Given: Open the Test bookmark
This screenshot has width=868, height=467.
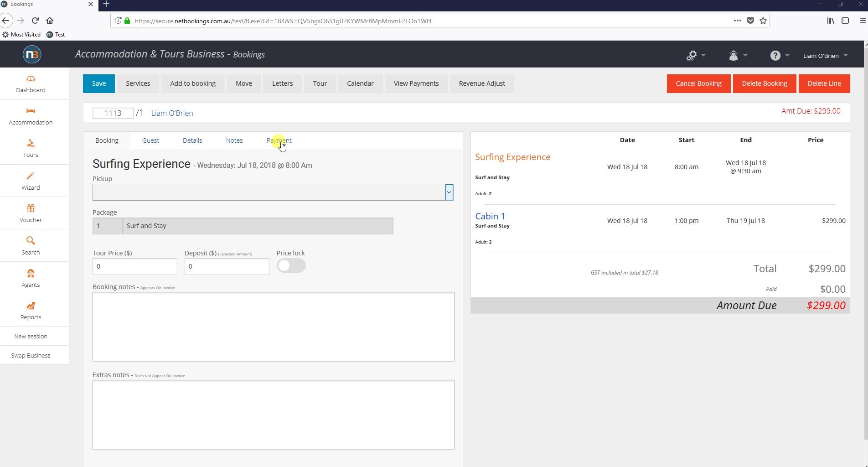Looking at the screenshot, I should (56, 35).
